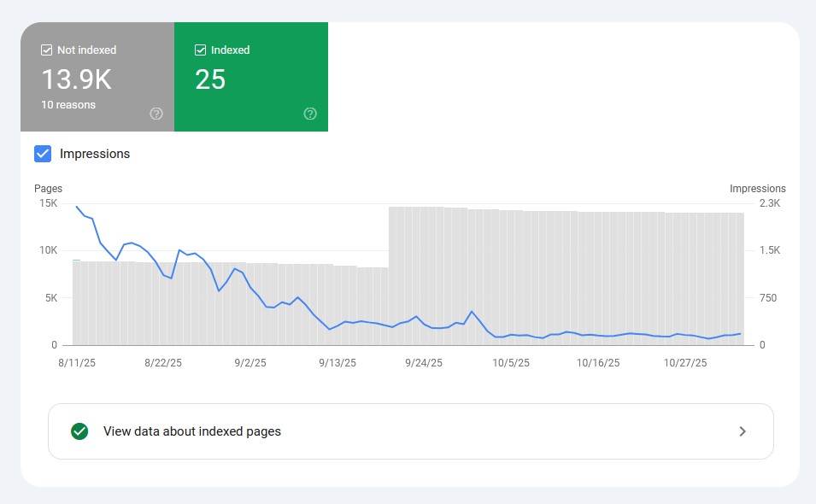Open help tooltip on Not indexed card

coord(156,114)
